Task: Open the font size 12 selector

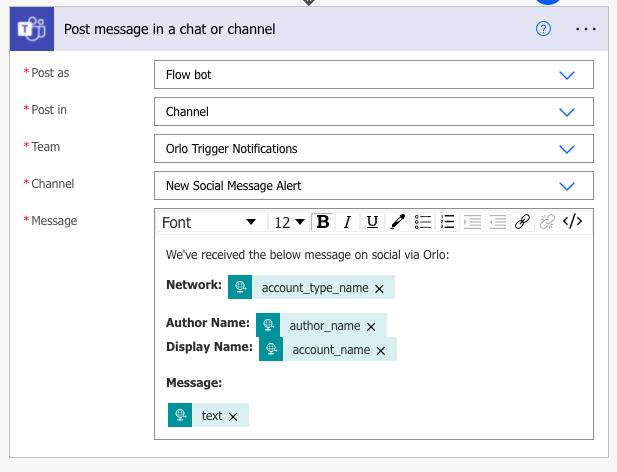Action: (x=289, y=222)
